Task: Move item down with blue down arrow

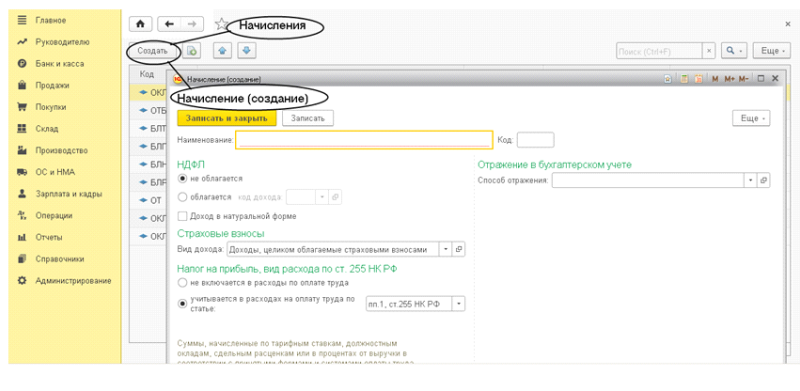Action: coord(246,51)
